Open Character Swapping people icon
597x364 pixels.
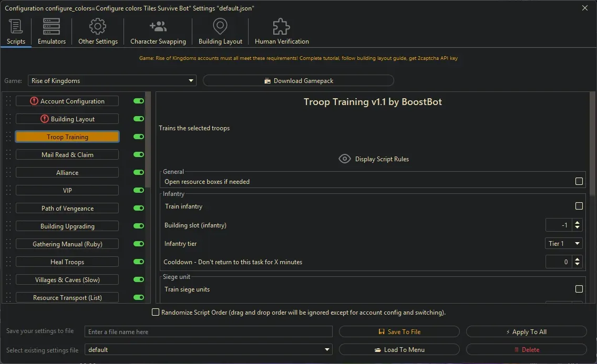[158, 26]
